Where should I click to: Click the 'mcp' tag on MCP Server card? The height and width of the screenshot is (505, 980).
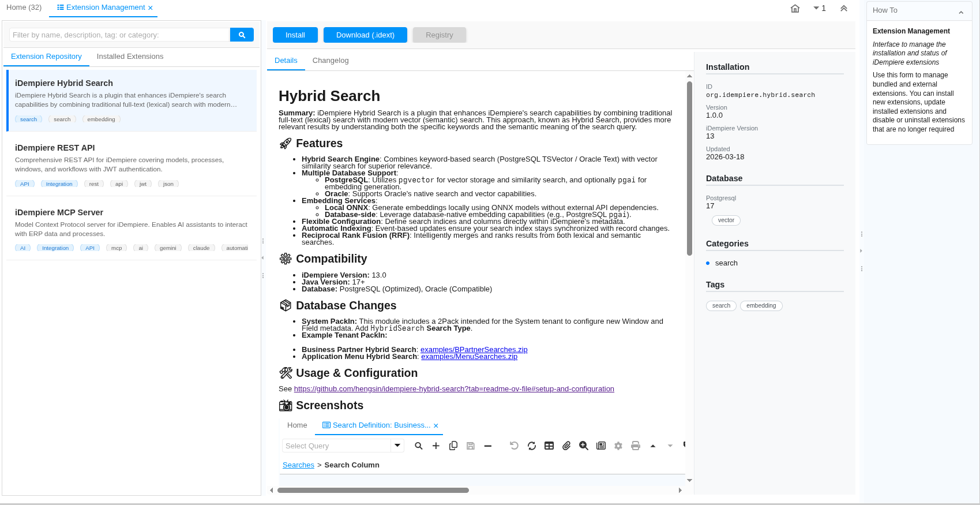coord(117,248)
